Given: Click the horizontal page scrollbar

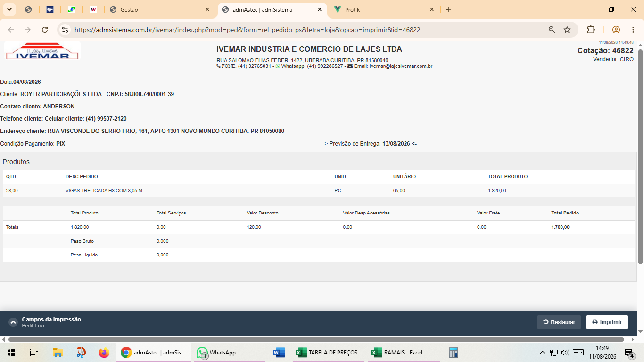Looking at the screenshot, I should tap(316, 339).
